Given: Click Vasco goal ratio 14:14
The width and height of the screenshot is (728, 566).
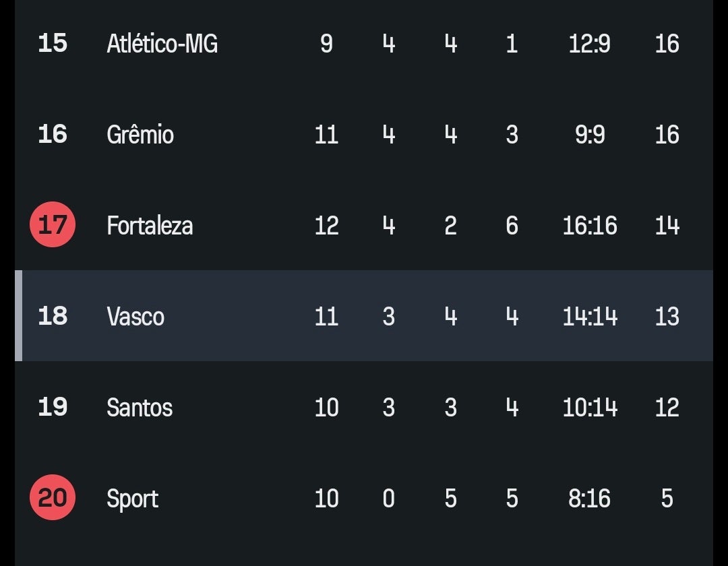Looking at the screenshot, I should pyautogui.click(x=590, y=317).
